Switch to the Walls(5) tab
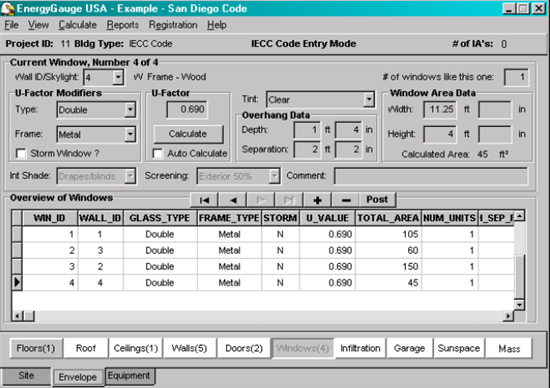The image size is (550, 388). [189, 348]
